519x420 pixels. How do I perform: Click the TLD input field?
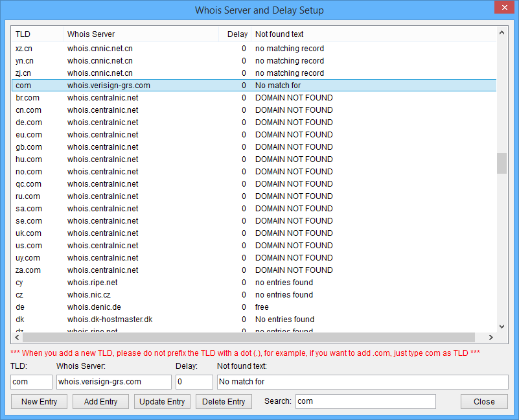(31, 382)
